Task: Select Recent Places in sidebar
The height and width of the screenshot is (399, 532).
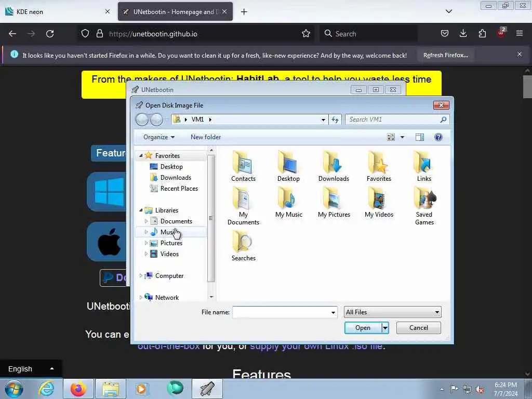Action: 179,188
